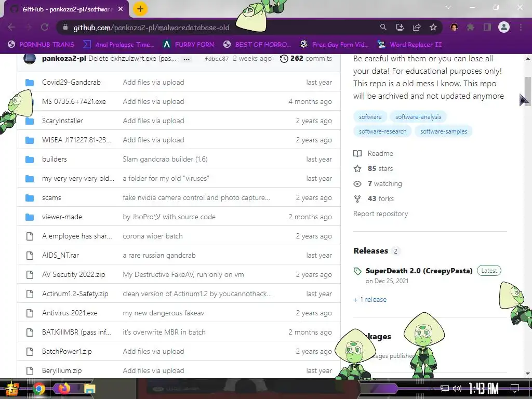
Task: Bookmark this page with the star
Action: pos(433,27)
